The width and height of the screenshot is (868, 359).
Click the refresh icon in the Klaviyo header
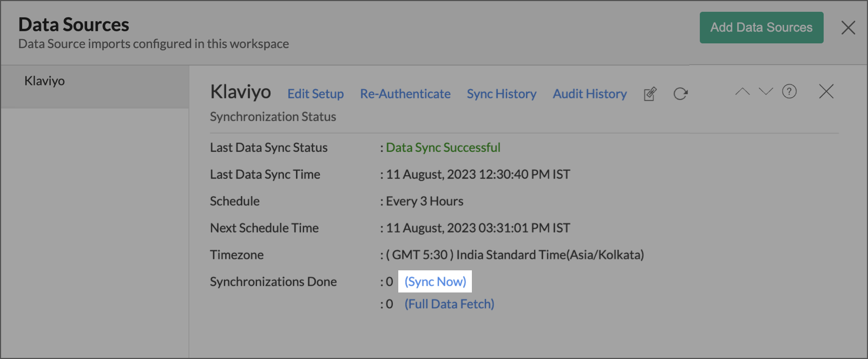click(x=680, y=94)
